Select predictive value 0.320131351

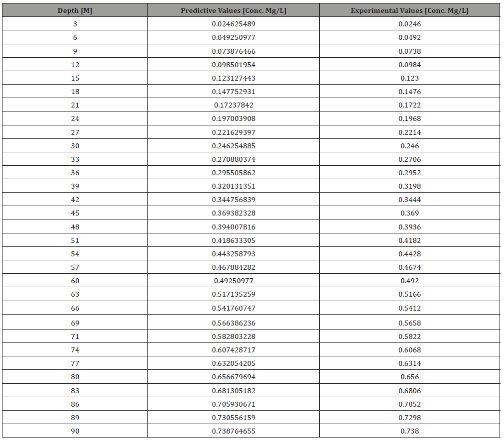point(234,187)
